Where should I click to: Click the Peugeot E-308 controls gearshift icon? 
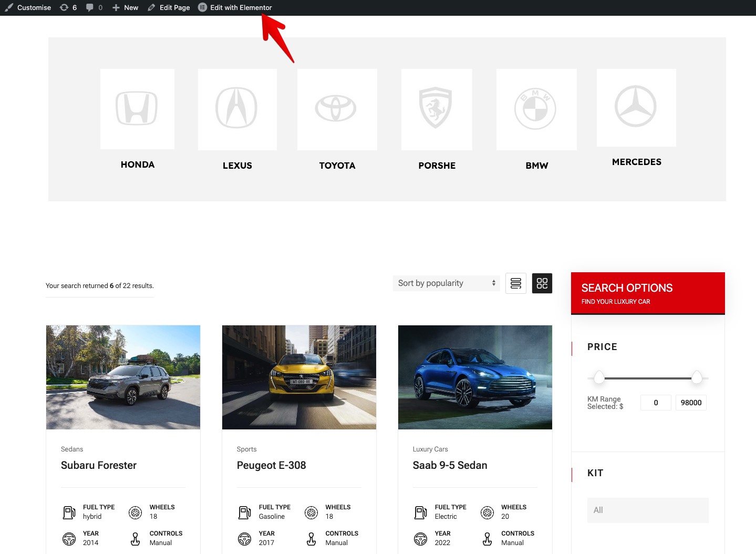tap(312, 539)
